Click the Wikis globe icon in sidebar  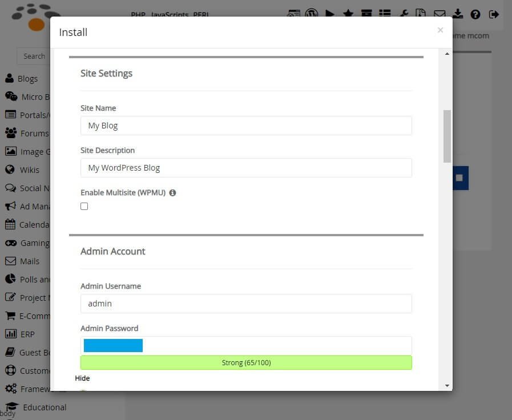pos(10,169)
